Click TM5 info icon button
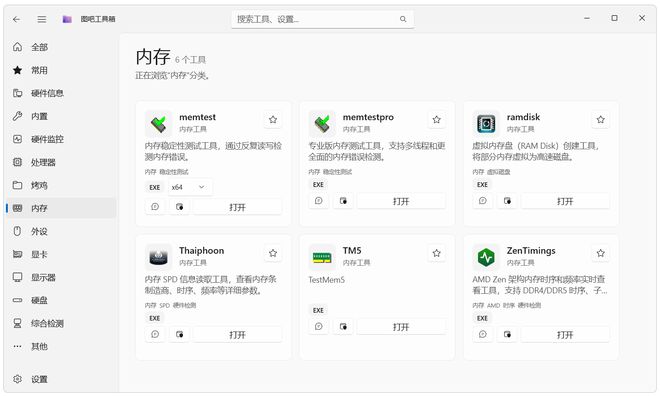The width and height of the screenshot is (660, 396). [x=319, y=327]
